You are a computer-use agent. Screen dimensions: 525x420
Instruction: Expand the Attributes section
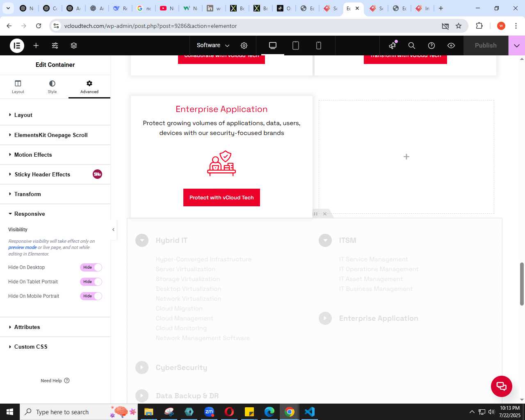(55, 327)
